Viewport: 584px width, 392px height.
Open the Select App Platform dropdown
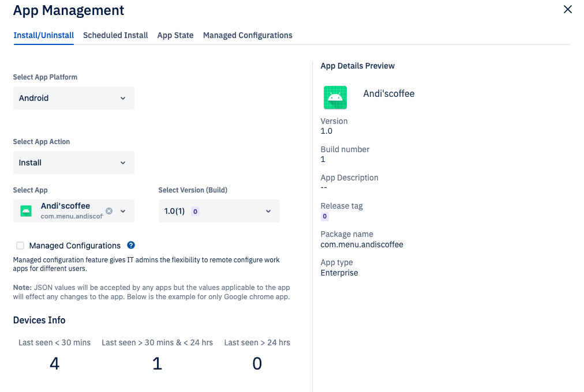click(x=73, y=98)
